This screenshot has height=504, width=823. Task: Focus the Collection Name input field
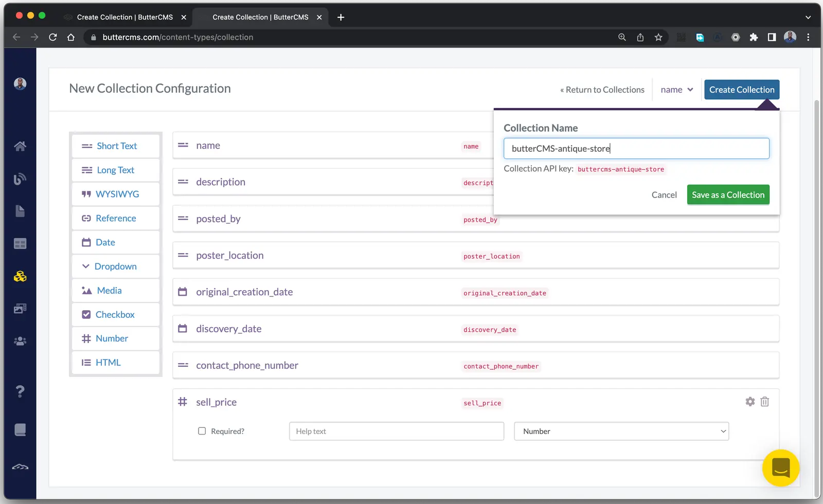point(636,148)
